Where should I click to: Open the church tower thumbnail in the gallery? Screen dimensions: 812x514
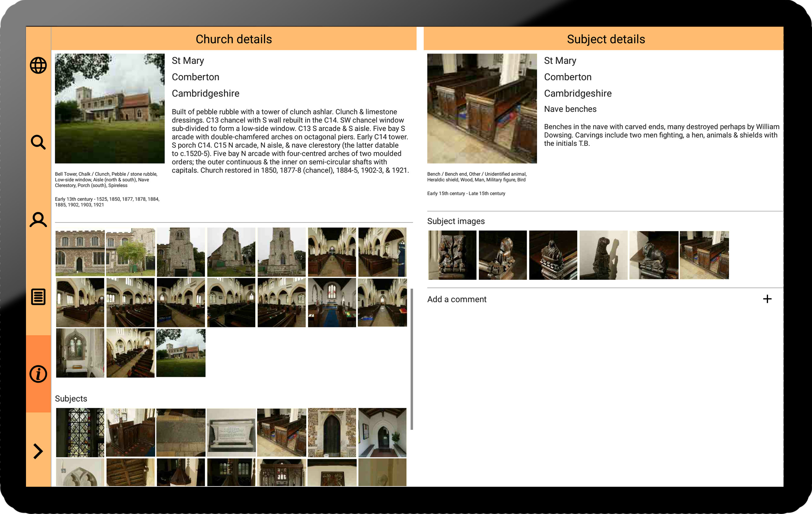tap(180, 252)
